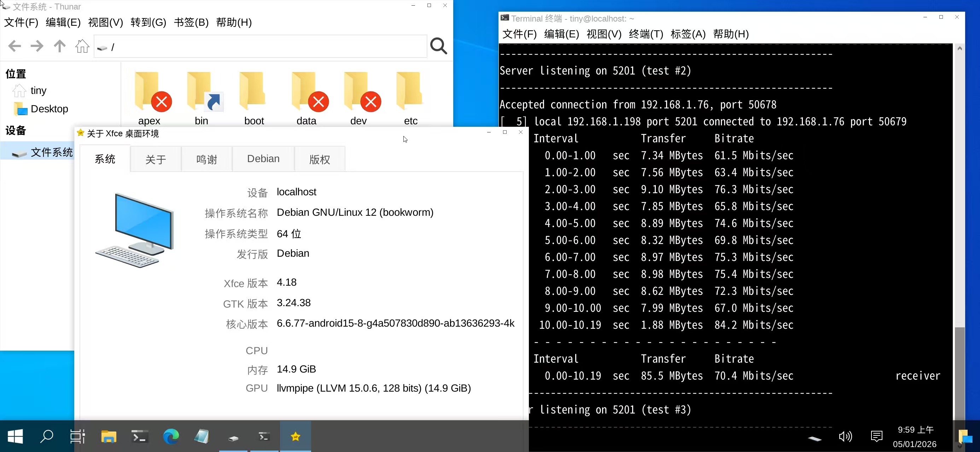The width and height of the screenshot is (980, 452).
Task: Select 文件系统 under devices
Action: click(51, 153)
